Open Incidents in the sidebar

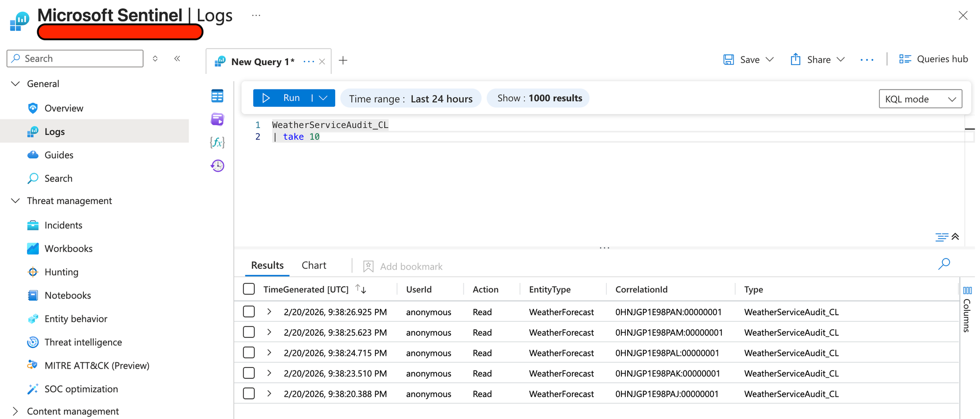click(x=63, y=225)
